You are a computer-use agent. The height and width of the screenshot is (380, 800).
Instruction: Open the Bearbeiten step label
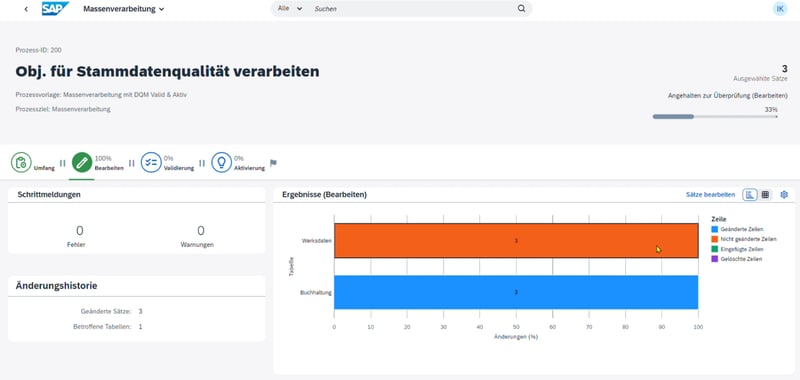coord(109,168)
